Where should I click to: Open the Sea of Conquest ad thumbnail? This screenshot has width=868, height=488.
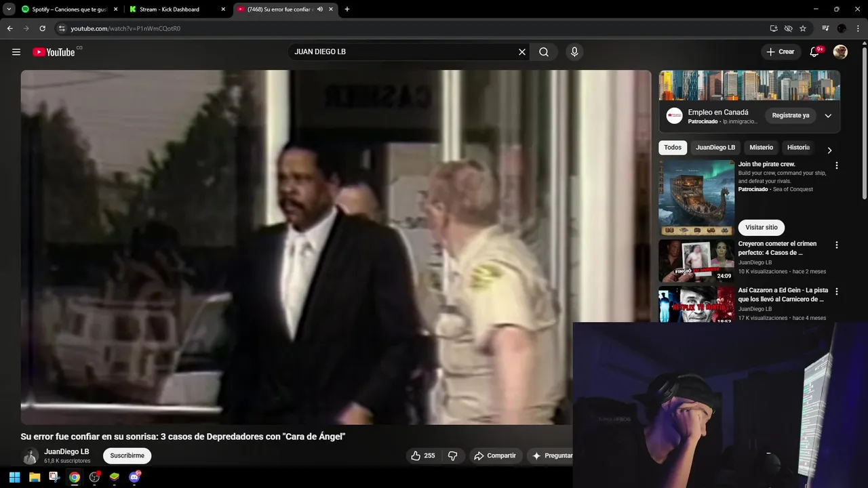point(696,197)
